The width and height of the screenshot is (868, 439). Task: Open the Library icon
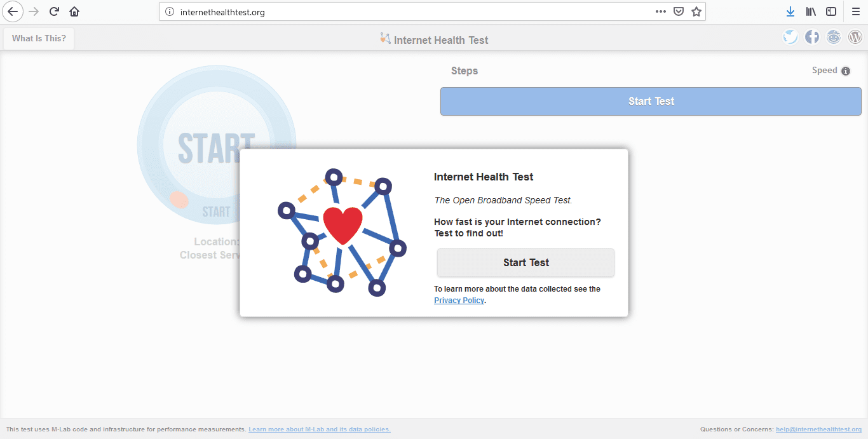coord(811,11)
